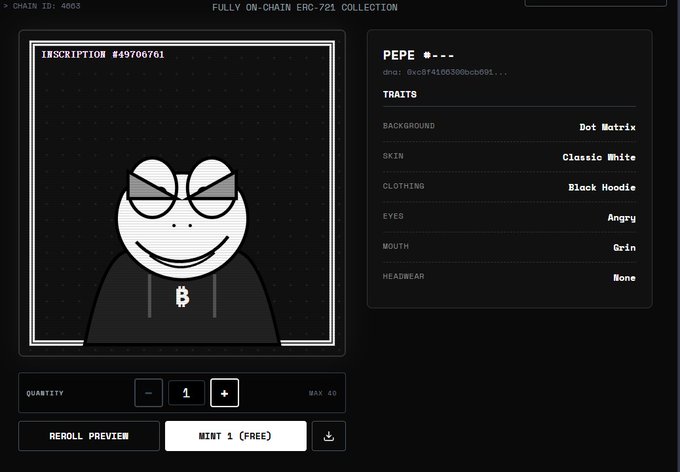680x472 pixels.
Task: Click the MAX 40 text
Action: click(x=323, y=393)
